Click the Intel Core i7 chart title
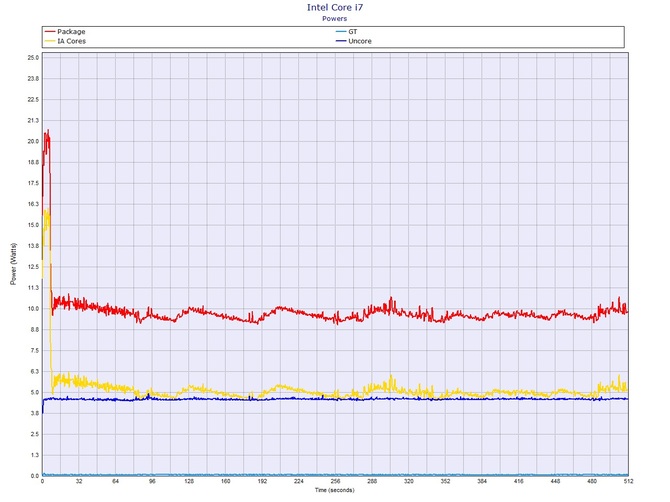670x502 pixels. [335, 7]
